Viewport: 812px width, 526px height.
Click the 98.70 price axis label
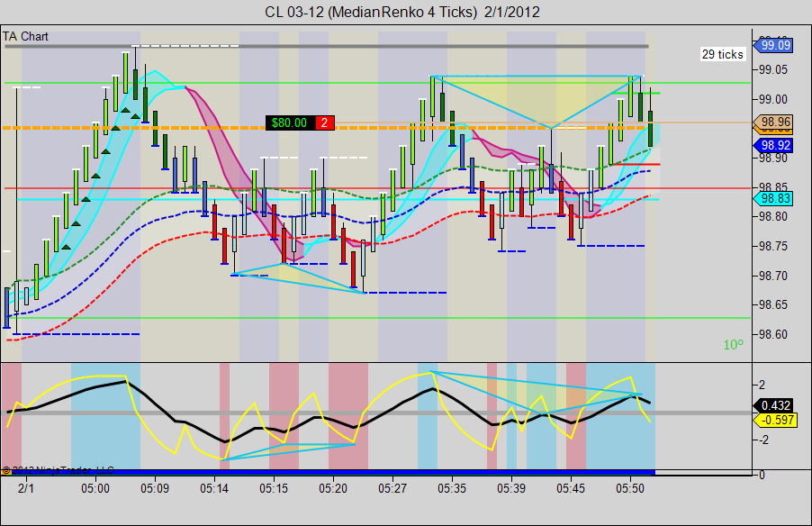pos(772,276)
